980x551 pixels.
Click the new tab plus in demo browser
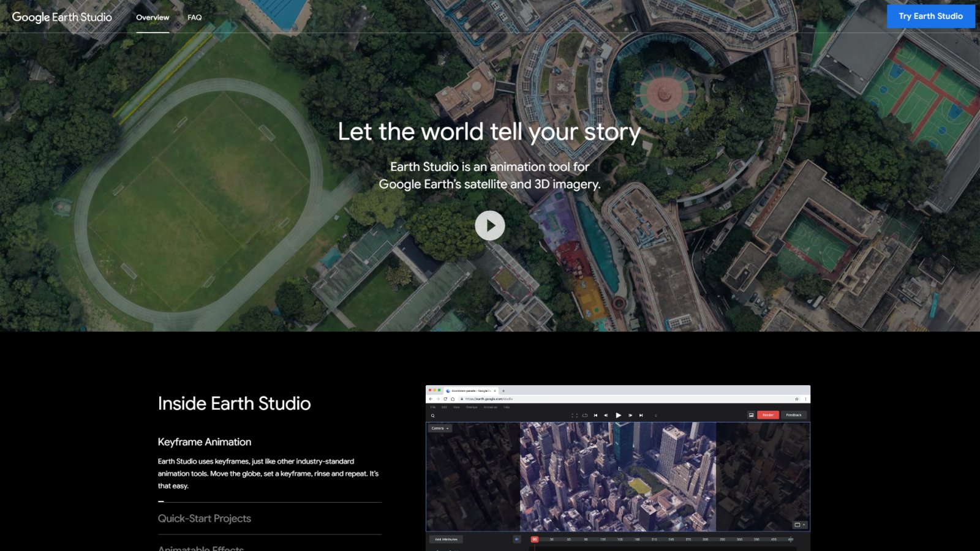click(x=503, y=391)
